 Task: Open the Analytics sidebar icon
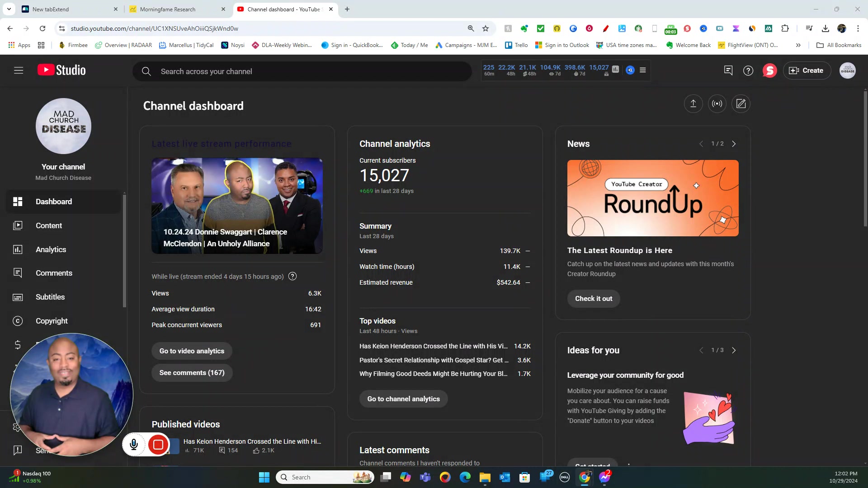coord(18,249)
